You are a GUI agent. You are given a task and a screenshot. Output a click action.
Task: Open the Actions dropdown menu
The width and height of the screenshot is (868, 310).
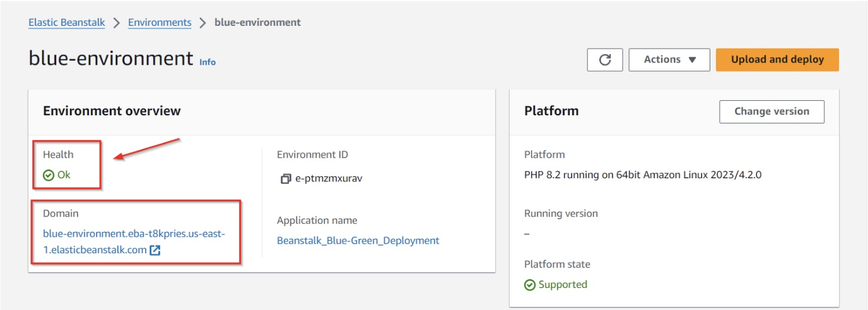pyautogui.click(x=669, y=60)
